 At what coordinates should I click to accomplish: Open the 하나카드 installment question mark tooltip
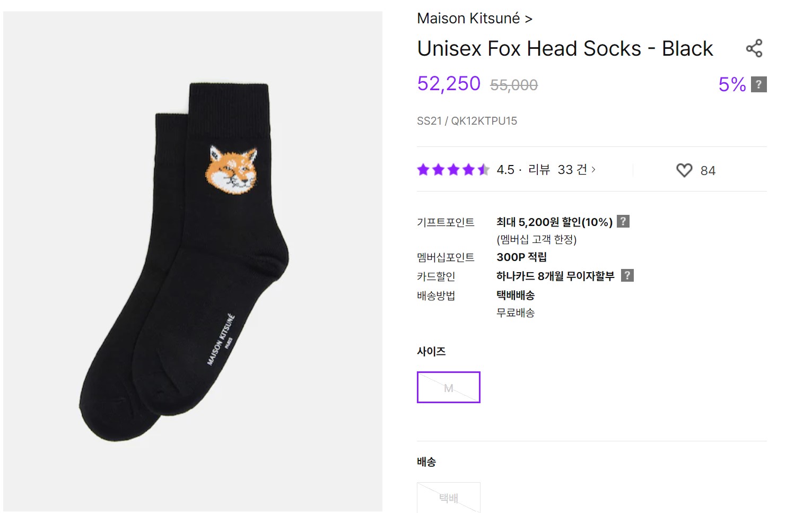tap(628, 275)
